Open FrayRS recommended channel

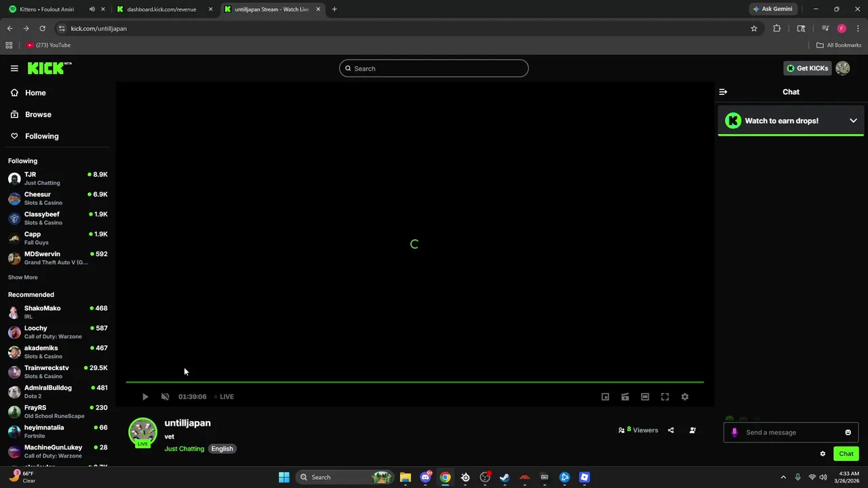58,411
